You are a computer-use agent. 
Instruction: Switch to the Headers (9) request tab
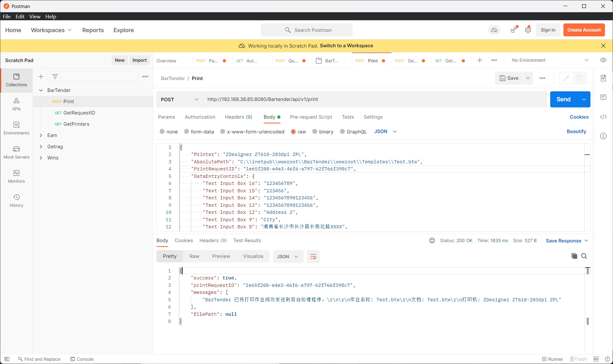(239, 117)
